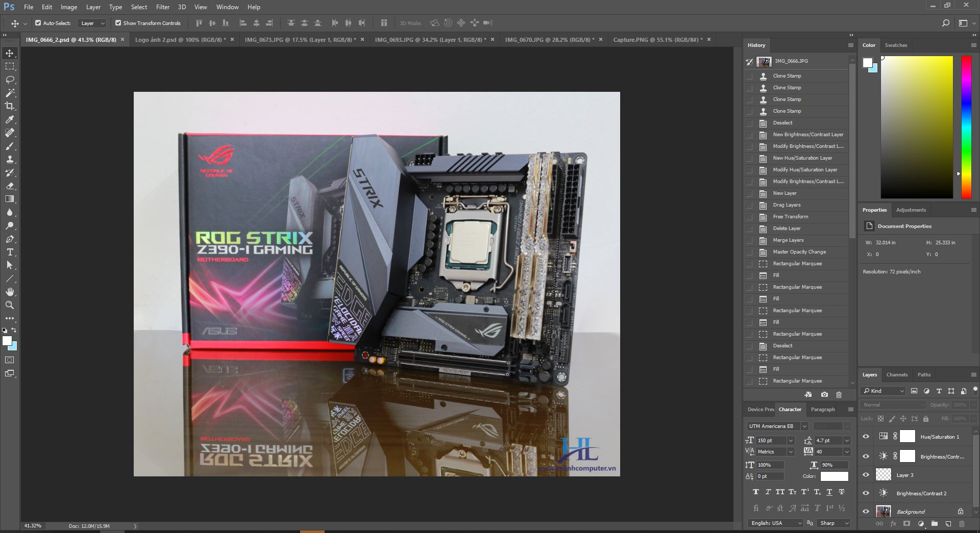Viewport: 980px width, 533px height.
Task: Select the Path Selection tool
Action: pyautogui.click(x=10, y=265)
